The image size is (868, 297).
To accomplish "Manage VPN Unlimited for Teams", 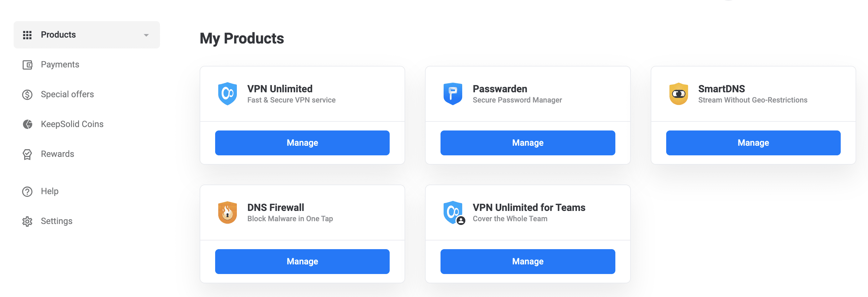I will [527, 262].
